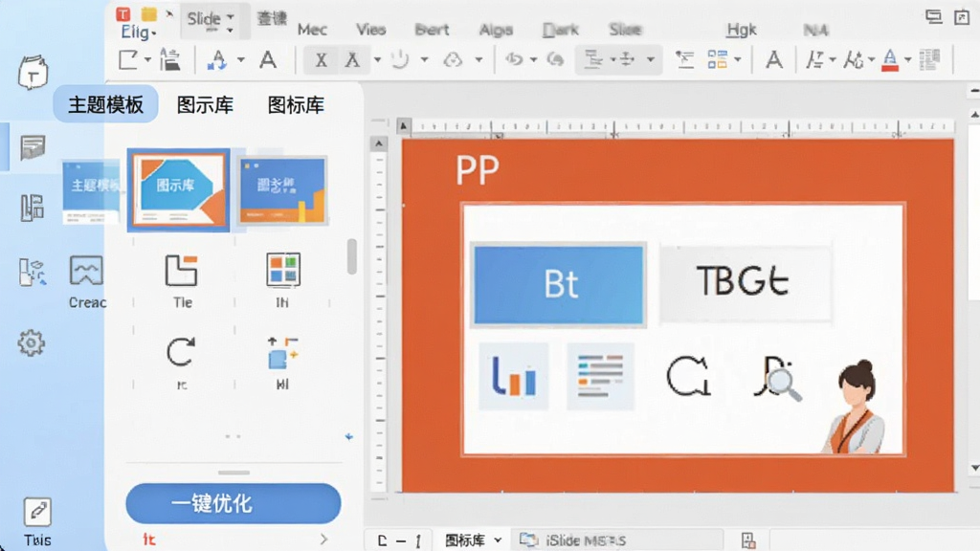This screenshot has height=551, width=980.
Task: Click the panel's vertical scrollbar handle
Action: coord(352,256)
